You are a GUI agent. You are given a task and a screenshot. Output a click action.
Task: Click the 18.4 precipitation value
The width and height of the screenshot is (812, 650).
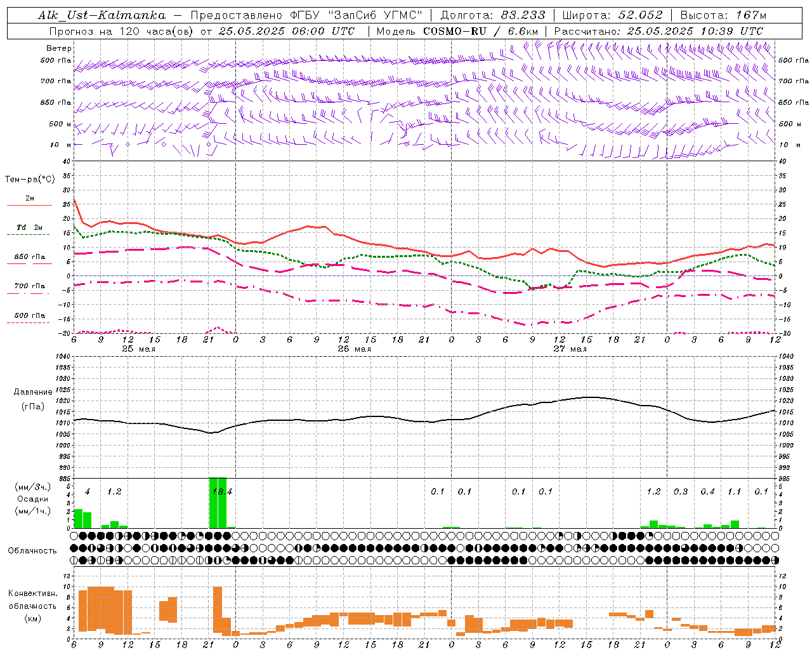pos(222,492)
